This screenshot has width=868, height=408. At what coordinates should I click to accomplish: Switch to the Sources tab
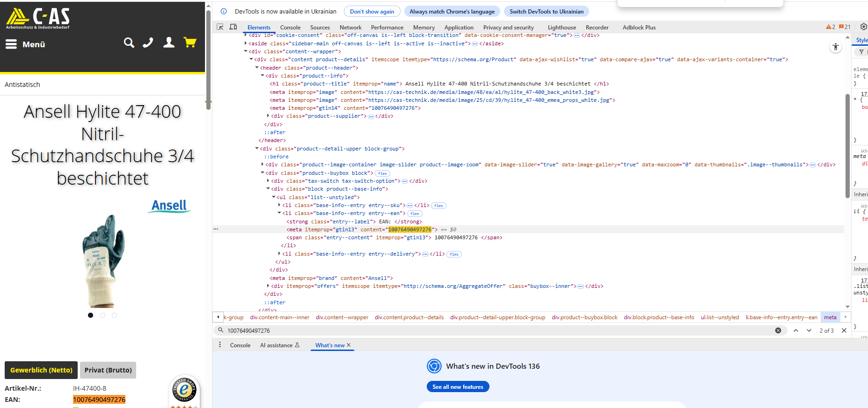coord(320,28)
